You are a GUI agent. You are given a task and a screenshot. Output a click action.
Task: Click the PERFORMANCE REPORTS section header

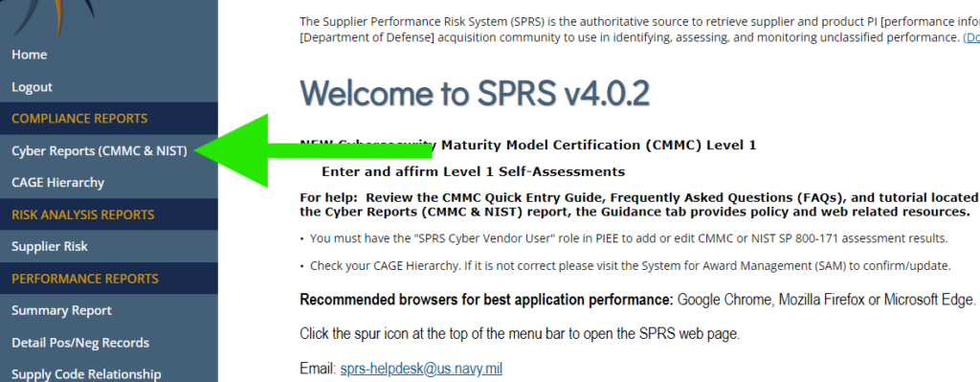[85, 279]
